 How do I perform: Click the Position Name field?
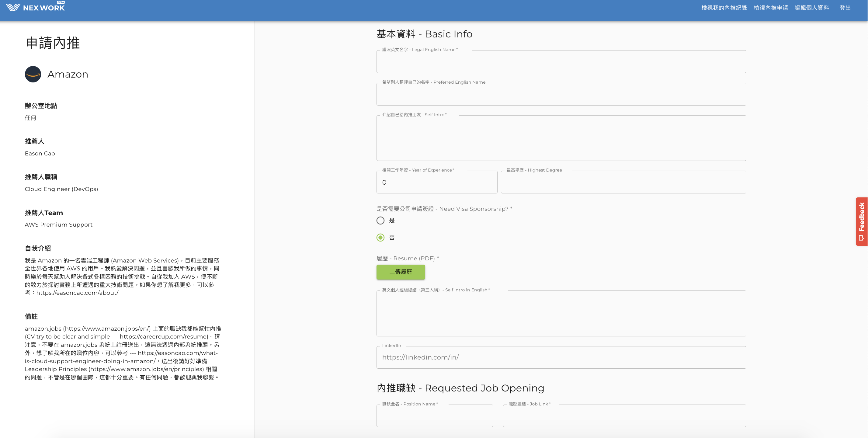pyautogui.click(x=434, y=416)
